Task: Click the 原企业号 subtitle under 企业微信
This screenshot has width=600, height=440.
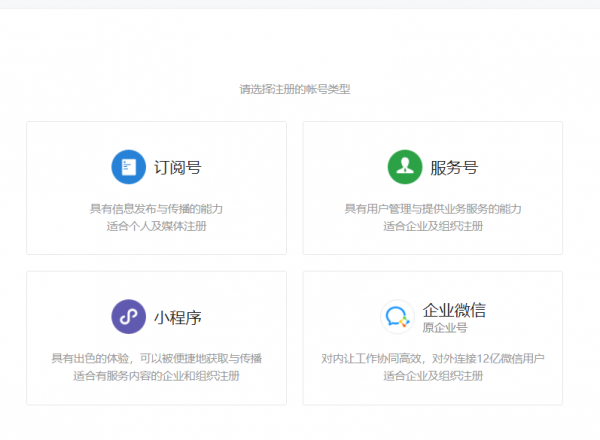Action: pyautogui.click(x=445, y=328)
